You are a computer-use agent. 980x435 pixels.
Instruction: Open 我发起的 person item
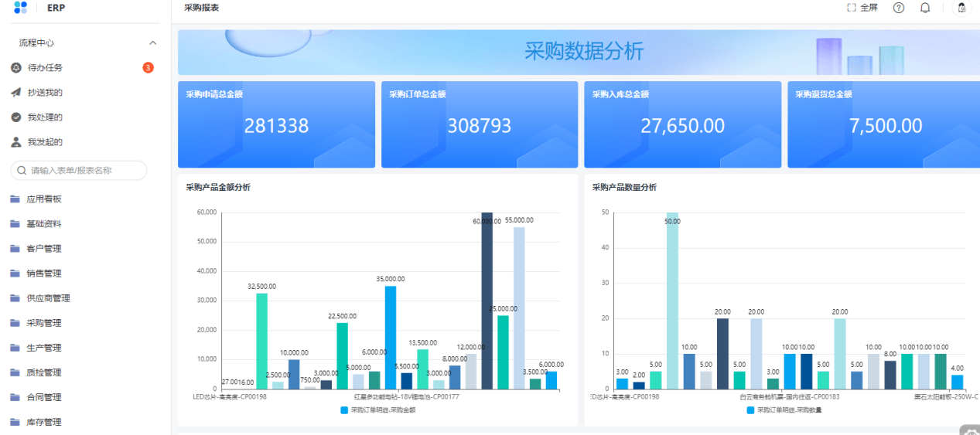pyautogui.click(x=45, y=142)
